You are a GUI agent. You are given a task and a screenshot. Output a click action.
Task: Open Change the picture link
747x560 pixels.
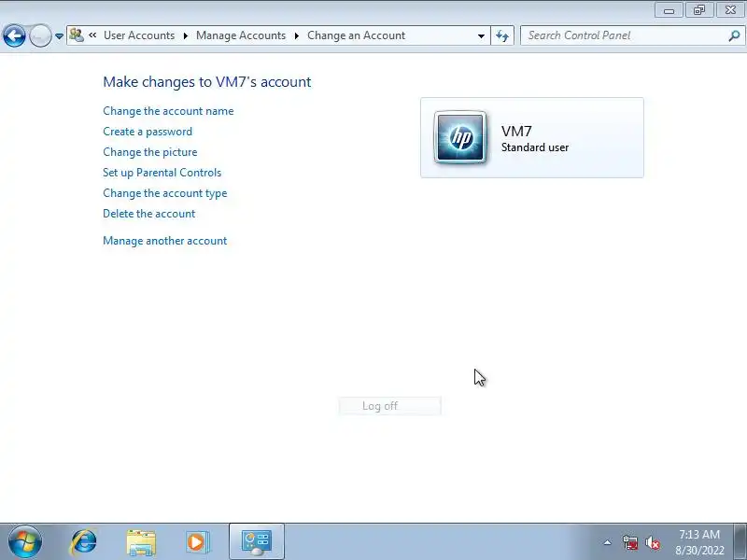coord(150,152)
